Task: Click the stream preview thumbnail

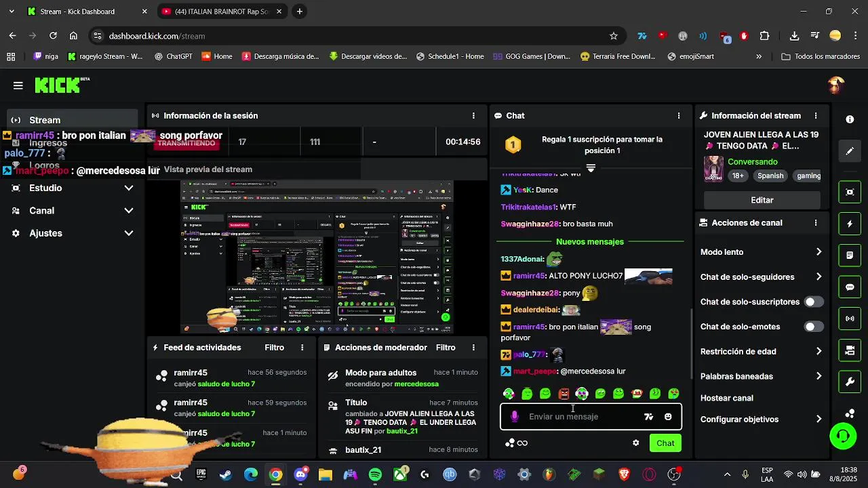Action: click(317, 258)
